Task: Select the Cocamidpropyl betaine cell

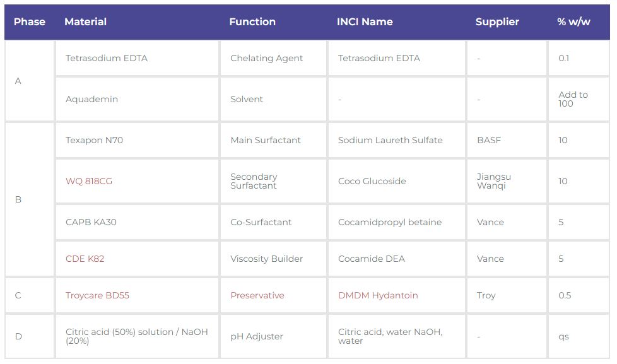Action: point(397,222)
